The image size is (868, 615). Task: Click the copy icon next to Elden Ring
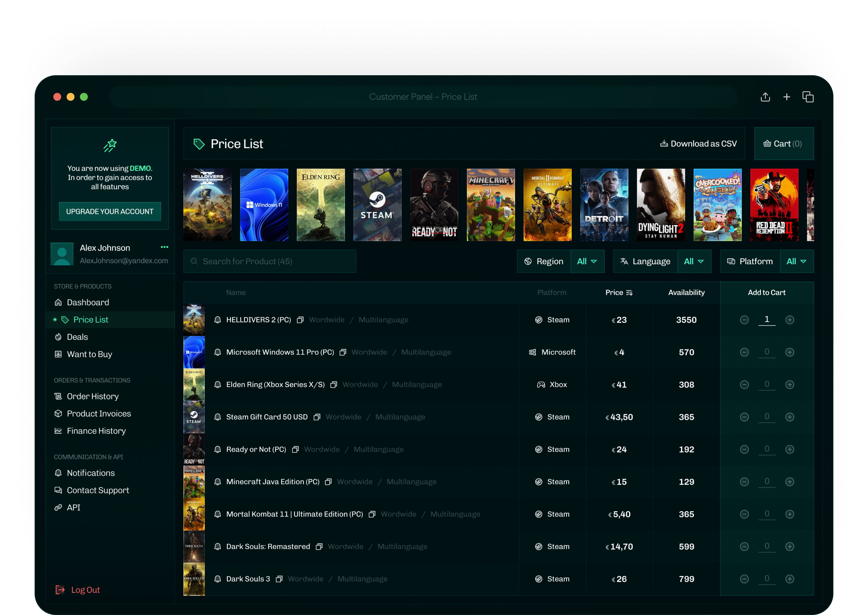click(333, 385)
